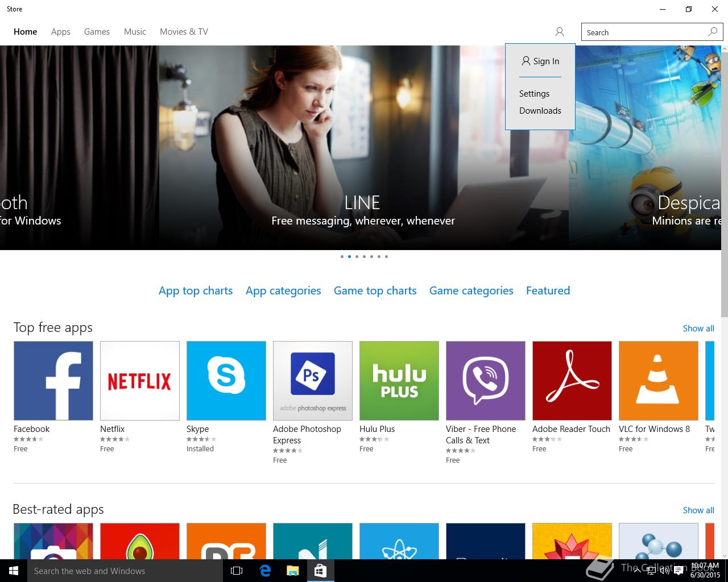Switch to the Apps tab

point(61,32)
